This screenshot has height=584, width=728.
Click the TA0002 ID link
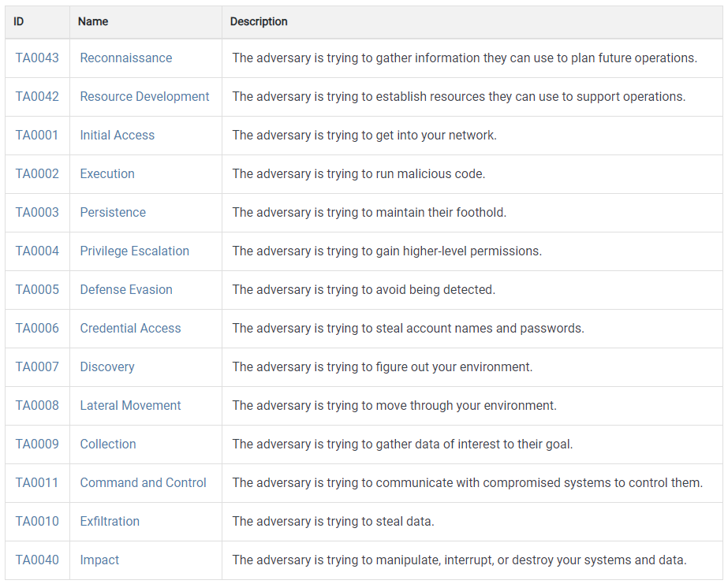pyautogui.click(x=37, y=173)
